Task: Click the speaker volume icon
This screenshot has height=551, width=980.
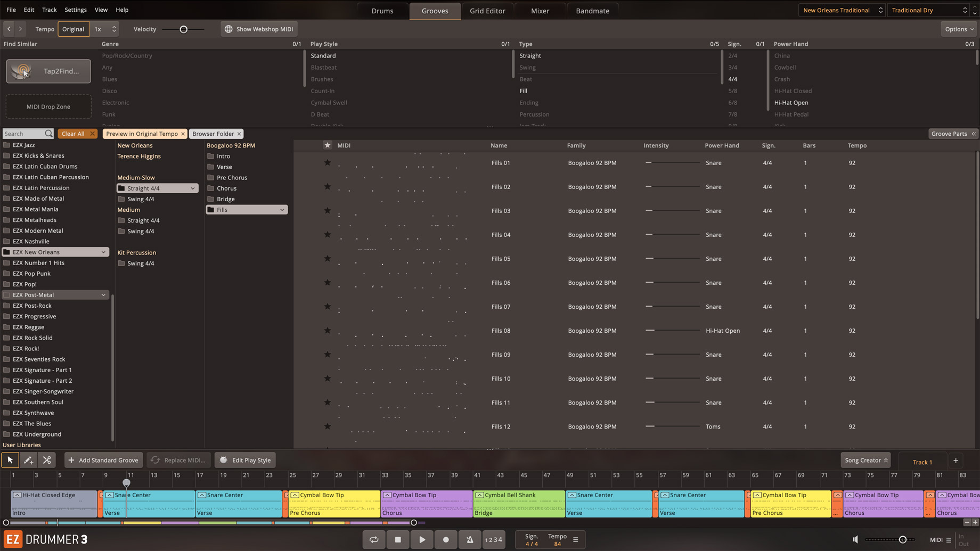Action: pyautogui.click(x=855, y=539)
